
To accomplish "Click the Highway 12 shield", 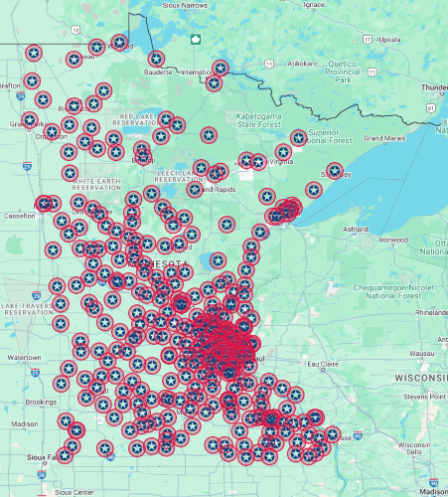I will coord(75,31).
